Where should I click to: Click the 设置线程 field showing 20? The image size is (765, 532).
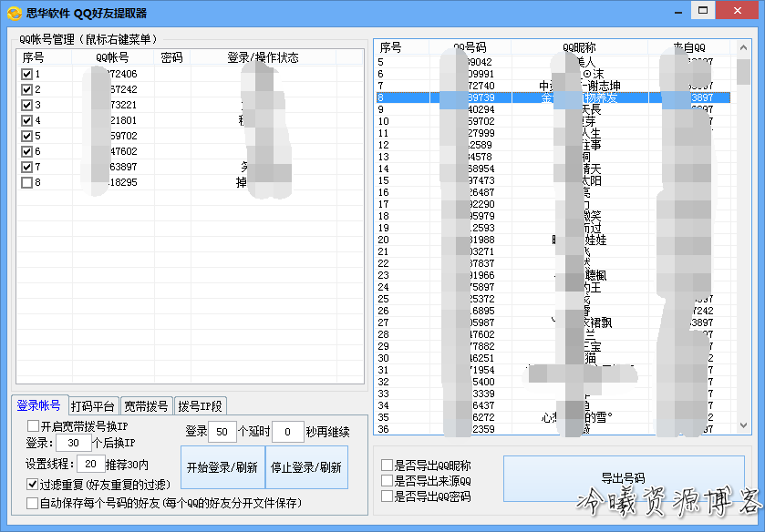91,464
